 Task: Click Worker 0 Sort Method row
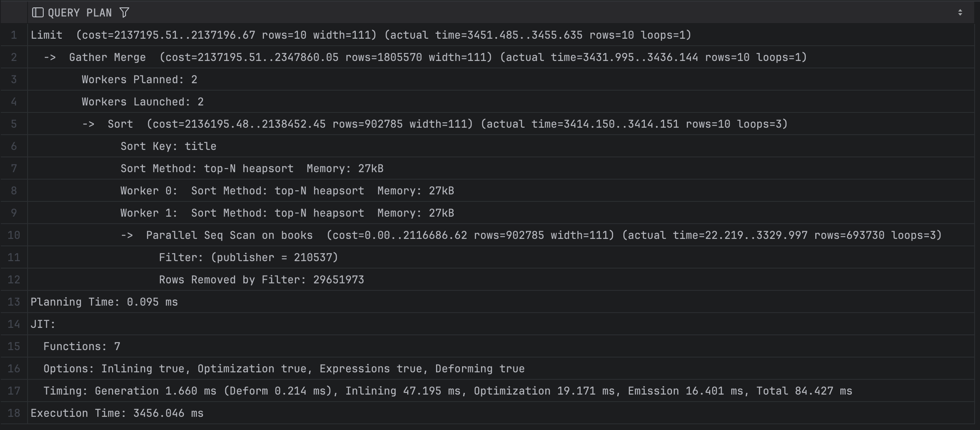287,191
